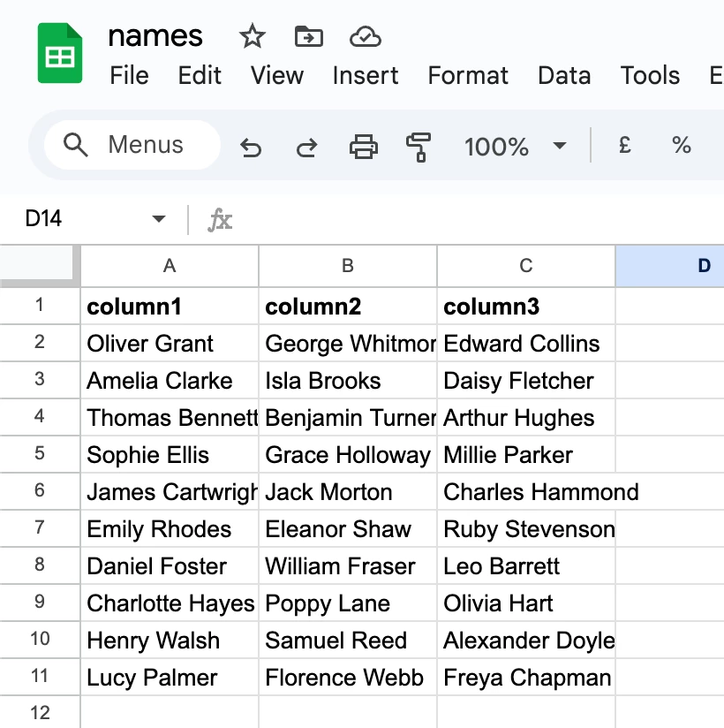Open the Data menu
The height and width of the screenshot is (728, 724).
click(564, 75)
